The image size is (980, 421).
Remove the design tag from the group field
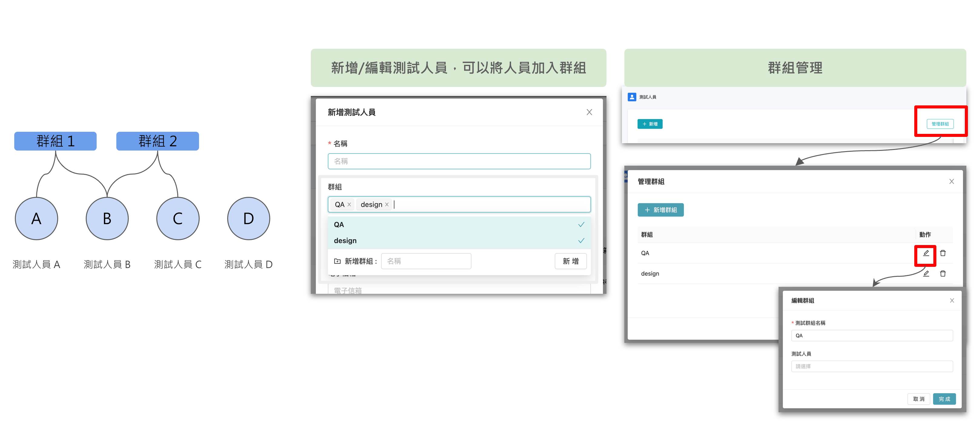387,204
